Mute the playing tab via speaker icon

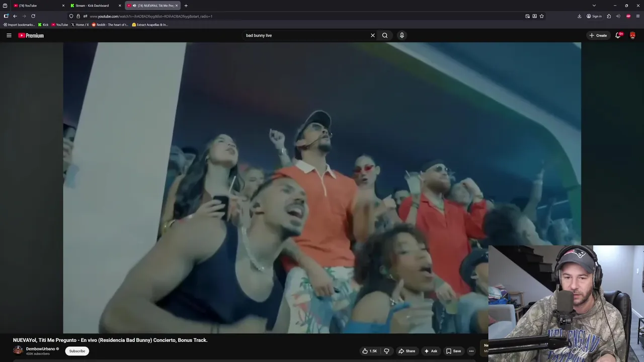coord(134,6)
